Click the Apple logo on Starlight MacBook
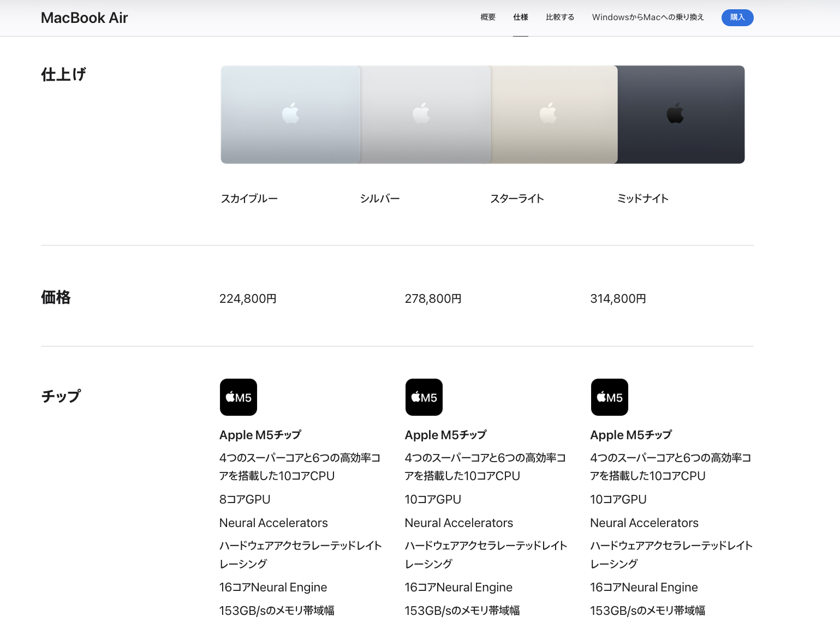The image size is (840, 628). coord(548,112)
